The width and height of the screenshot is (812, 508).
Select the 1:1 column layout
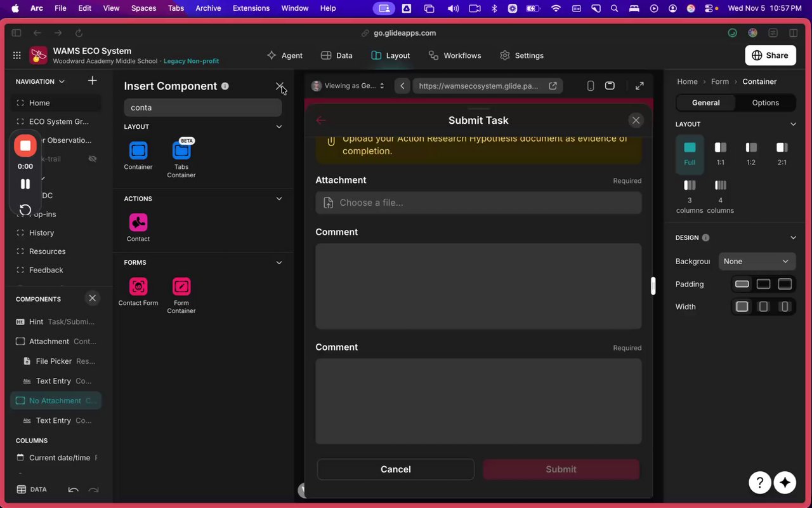(x=721, y=154)
